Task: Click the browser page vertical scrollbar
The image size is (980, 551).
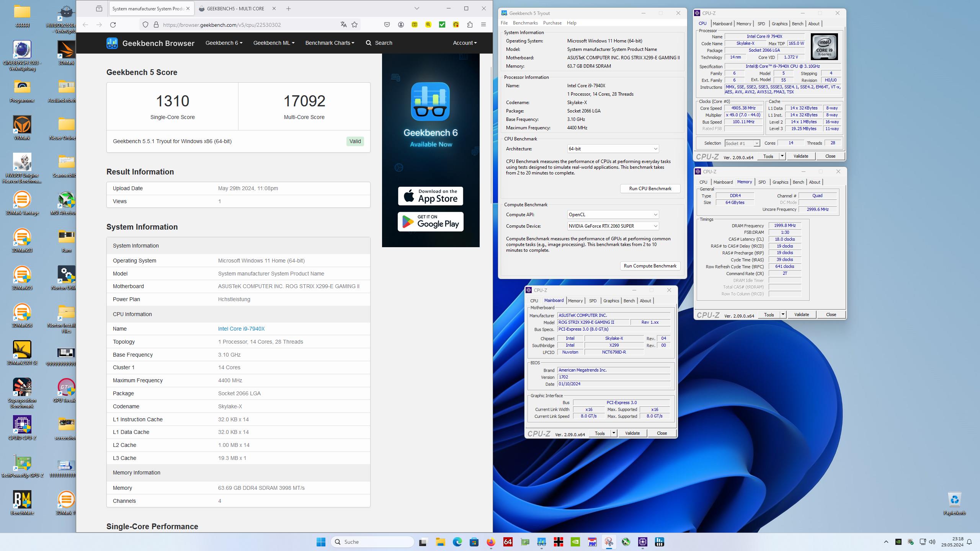Action: point(492,135)
